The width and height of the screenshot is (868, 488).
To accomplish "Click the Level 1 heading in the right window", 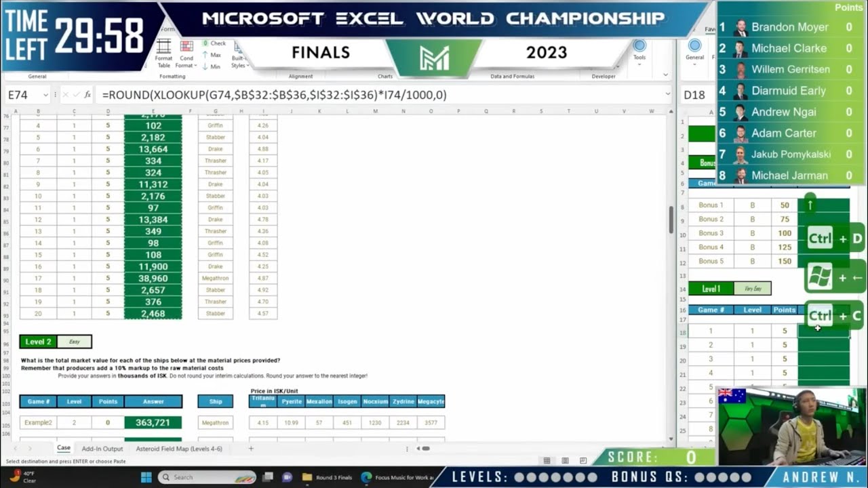I will pos(711,289).
